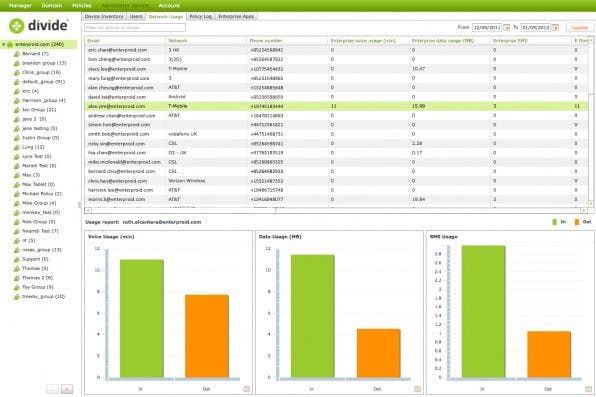Click the down scroll arrow at table bottom right
This screenshot has height=397, width=596.
(x=591, y=204)
